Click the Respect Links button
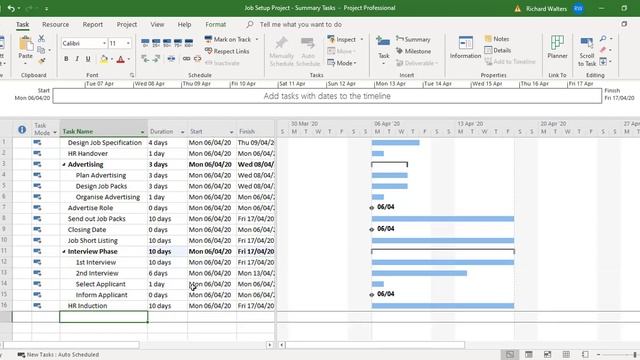Viewport: 640px width, 360px height. click(x=227, y=51)
